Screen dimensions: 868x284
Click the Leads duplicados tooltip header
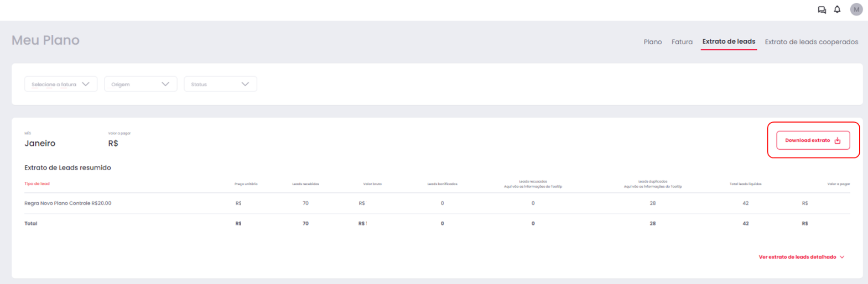point(653,184)
